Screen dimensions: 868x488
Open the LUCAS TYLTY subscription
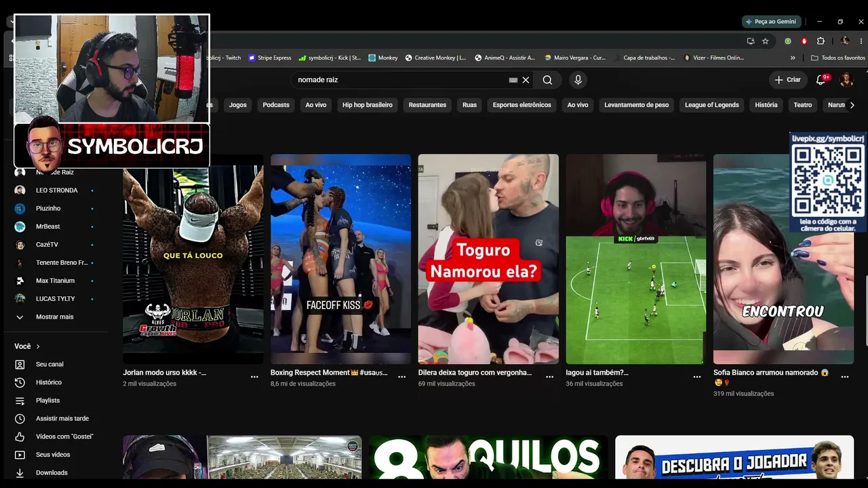(54, 299)
